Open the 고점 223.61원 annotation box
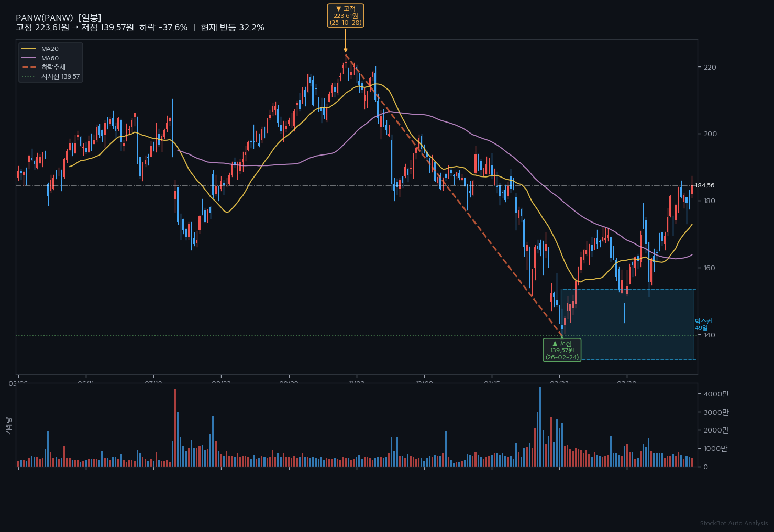The image size is (774, 532). [346, 16]
